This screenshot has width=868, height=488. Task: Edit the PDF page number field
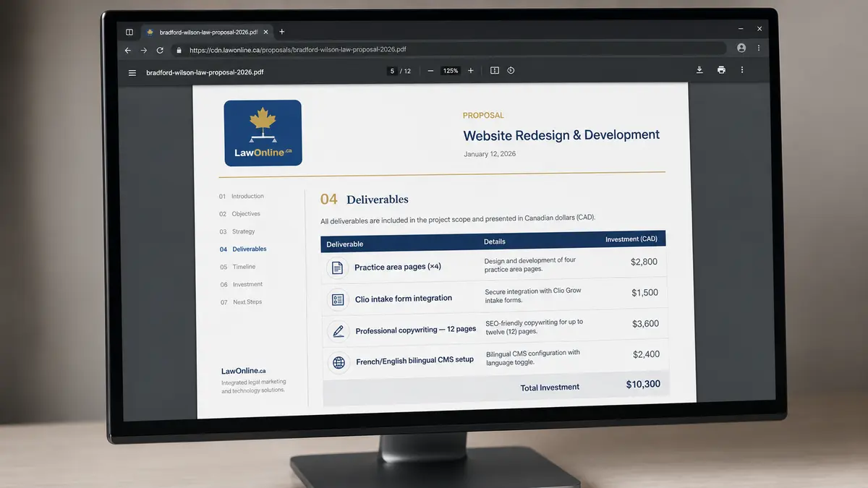[392, 71]
